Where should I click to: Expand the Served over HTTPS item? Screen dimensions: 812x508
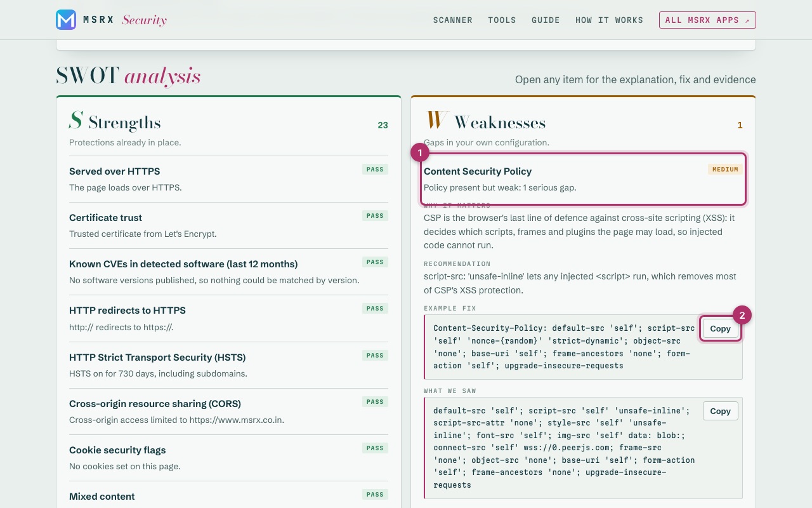tap(228, 179)
